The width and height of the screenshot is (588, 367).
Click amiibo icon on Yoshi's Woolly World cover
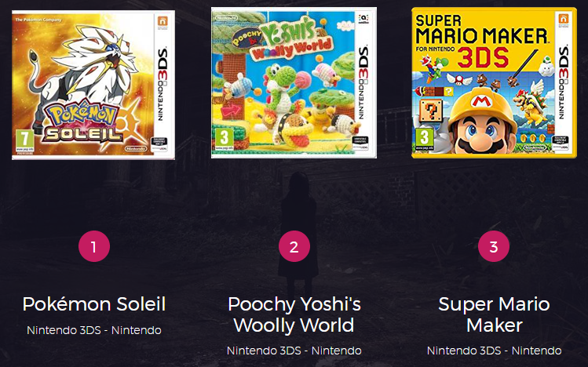coord(363,19)
